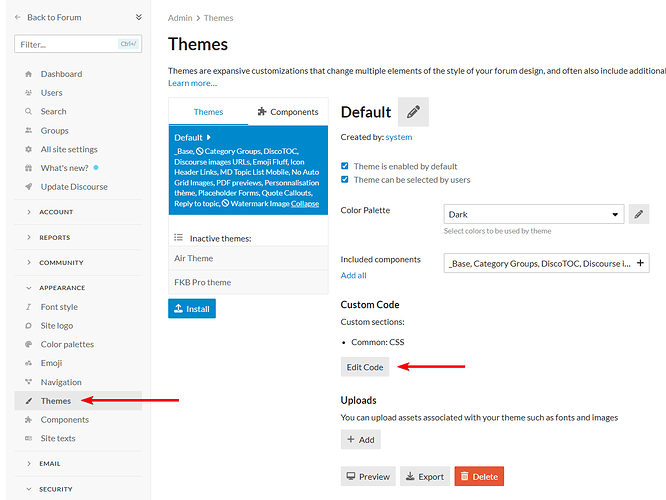This screenshot has width=666, height=500.
Task: Toggle Theme is enabled by default checkbox
Action: pos(345,166)
